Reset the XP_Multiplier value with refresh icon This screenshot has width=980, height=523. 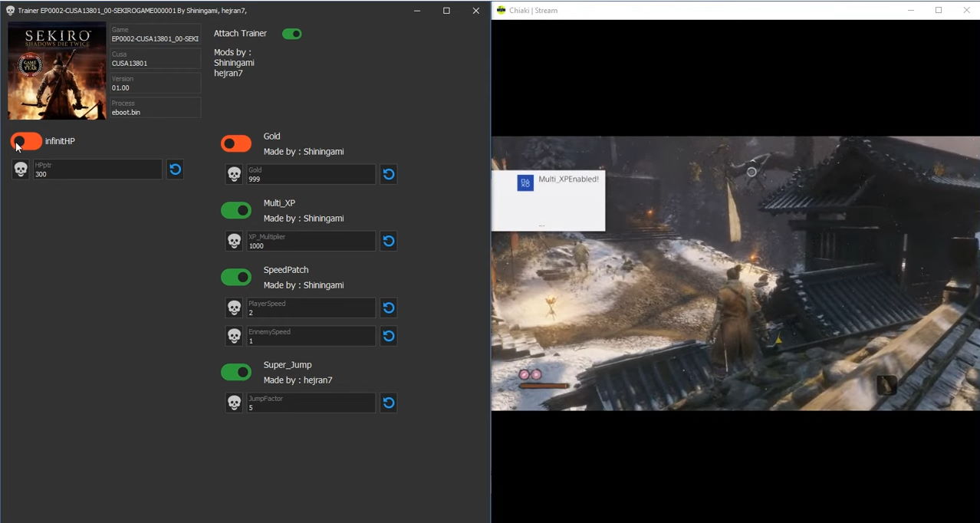point(389,241)
